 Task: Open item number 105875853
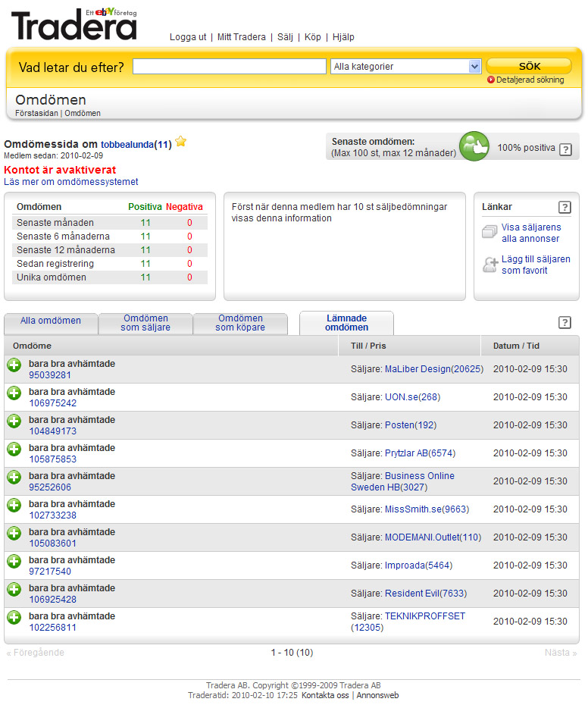[x=53, y=459]
